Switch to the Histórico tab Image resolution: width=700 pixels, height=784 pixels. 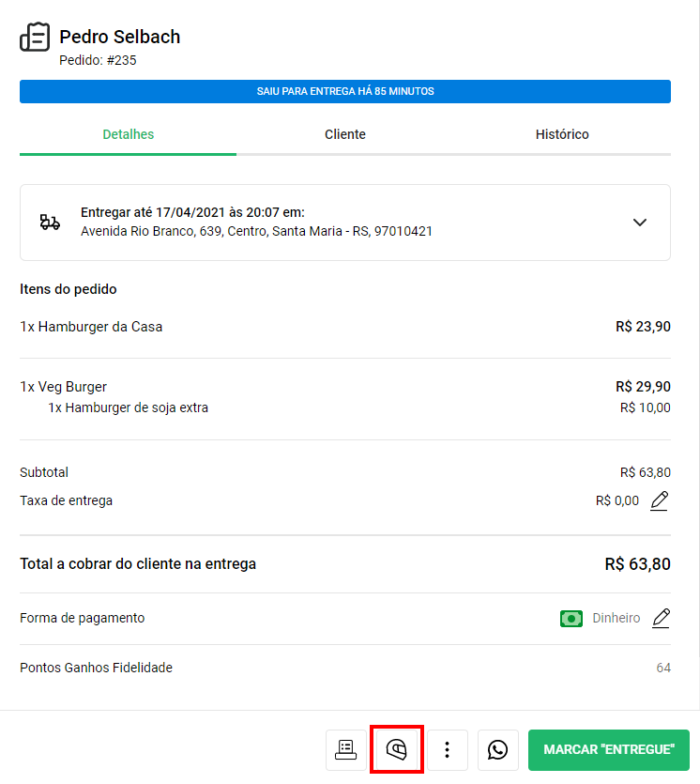coord(562,134)
